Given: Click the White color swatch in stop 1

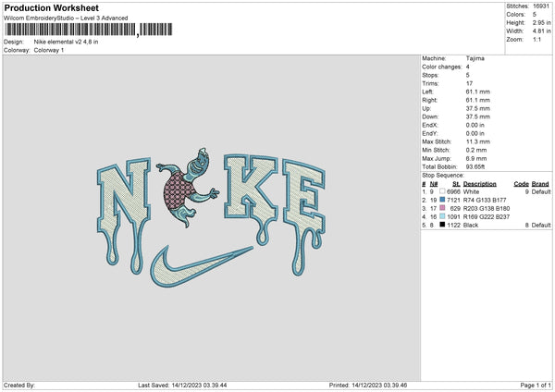Looking at the screenshot, I should point(442,191).
